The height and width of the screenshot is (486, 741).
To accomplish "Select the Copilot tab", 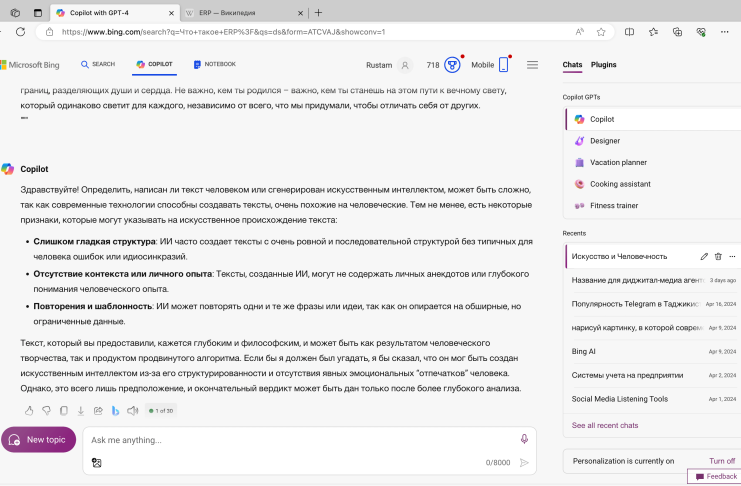I will [x=155, y=64].
